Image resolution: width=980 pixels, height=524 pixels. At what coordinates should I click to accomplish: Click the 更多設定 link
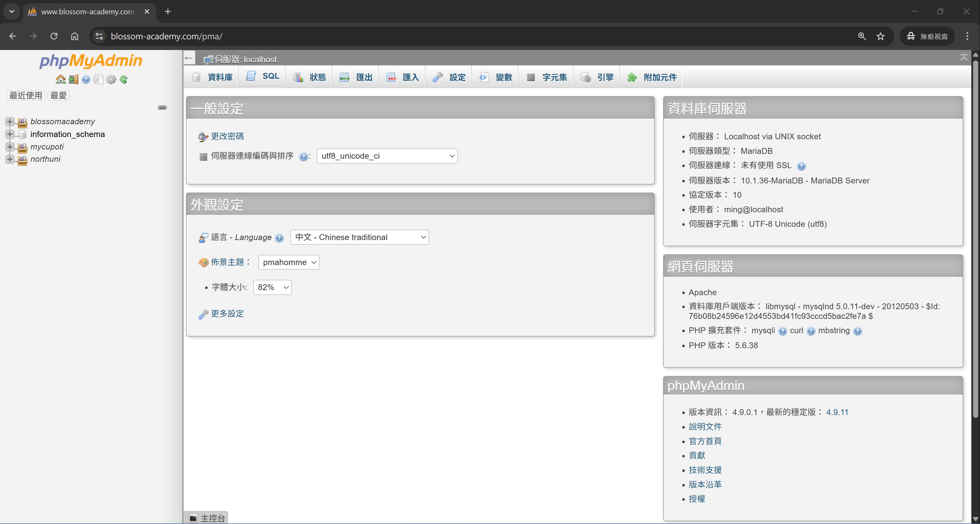pos(228,313)
